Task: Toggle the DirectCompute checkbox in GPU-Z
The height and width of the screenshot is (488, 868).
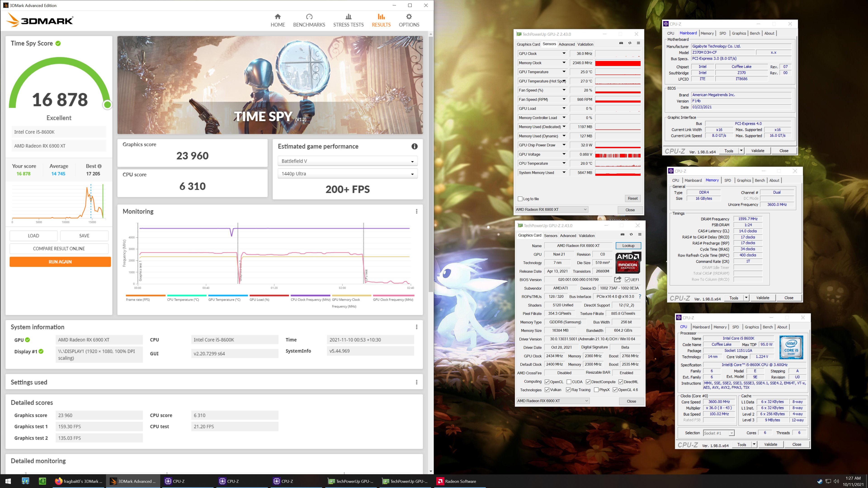Action: point(588,382)
